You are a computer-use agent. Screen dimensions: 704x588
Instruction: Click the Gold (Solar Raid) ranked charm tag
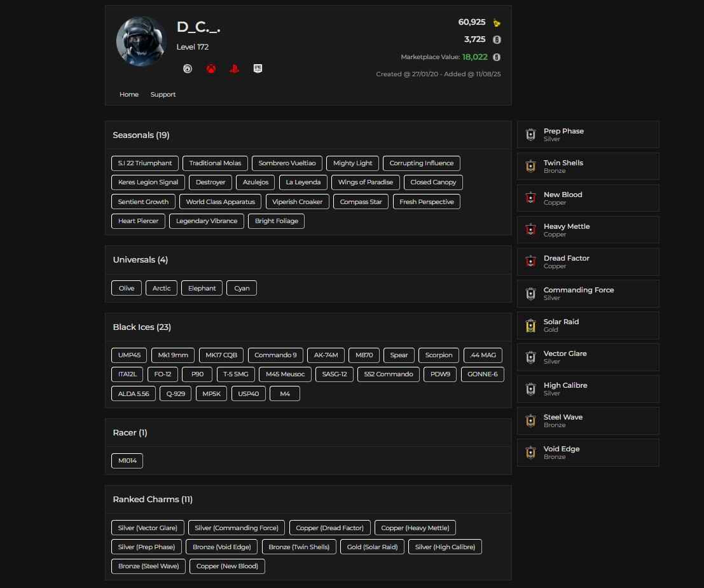coord(372,547)
